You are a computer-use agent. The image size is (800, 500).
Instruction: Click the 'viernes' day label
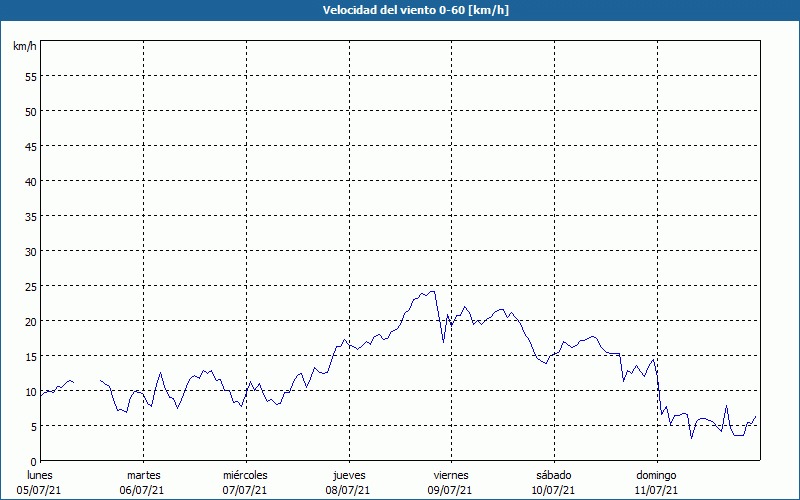click(451, 475)
